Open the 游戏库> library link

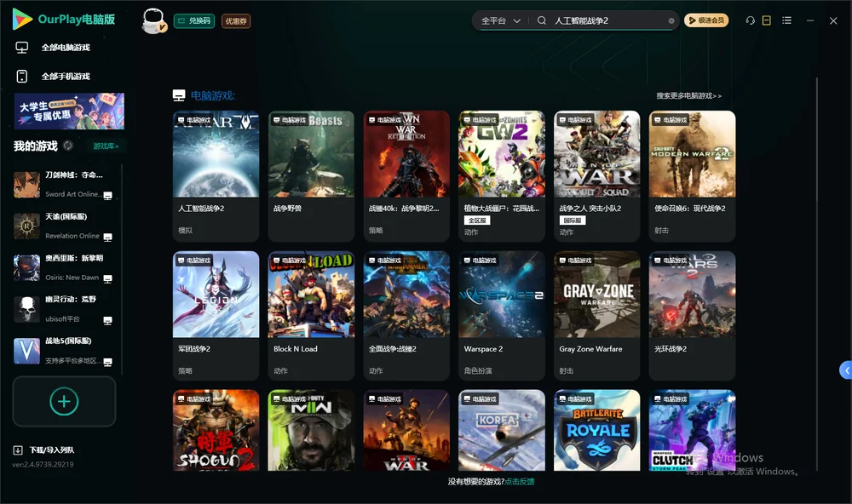106,146
